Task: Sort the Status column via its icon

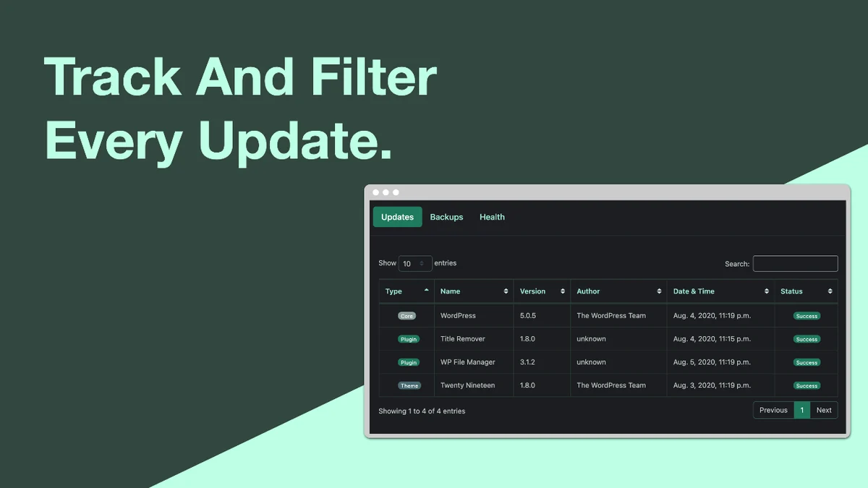Action: tap(830, 291)
